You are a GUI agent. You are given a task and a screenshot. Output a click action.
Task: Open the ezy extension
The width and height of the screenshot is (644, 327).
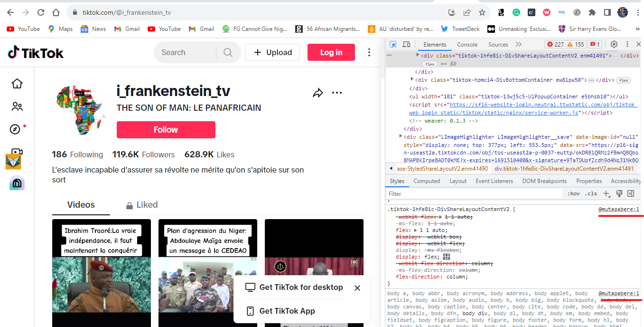point(562,12)
